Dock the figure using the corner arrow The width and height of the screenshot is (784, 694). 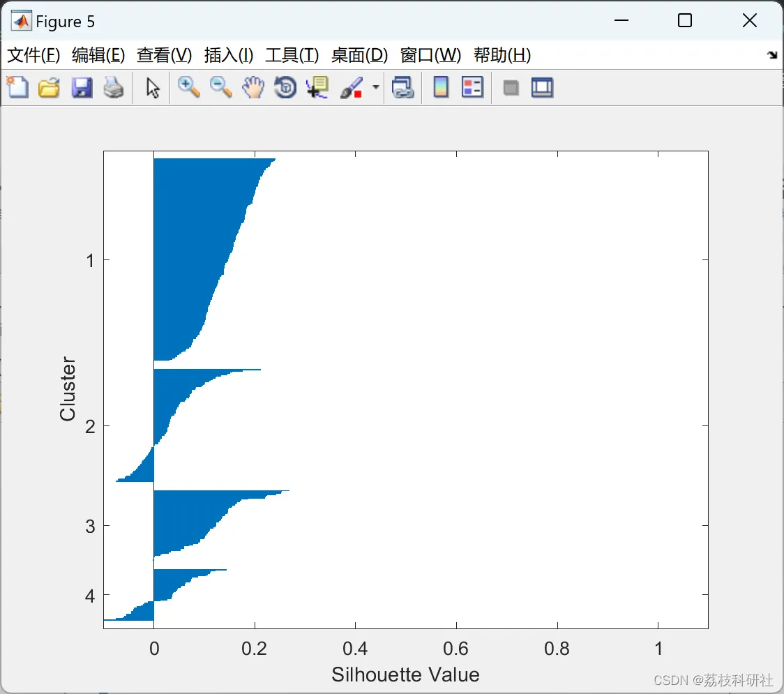click(x=772, y=55)
